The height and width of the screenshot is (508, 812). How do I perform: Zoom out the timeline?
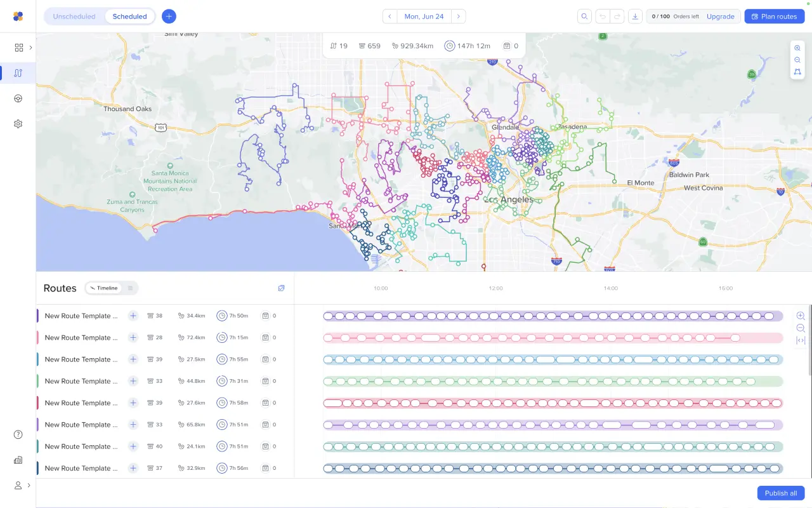(x=801, y=328)
